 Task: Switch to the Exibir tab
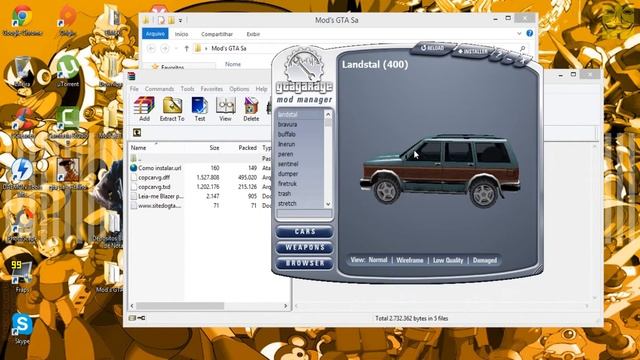tap(253, 34)
